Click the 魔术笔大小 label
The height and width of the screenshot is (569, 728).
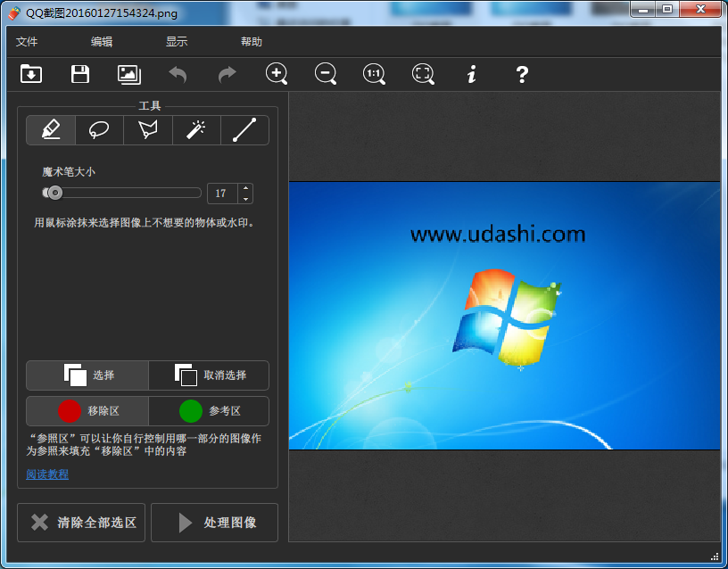pyautogui.click(x=69, y=172)
